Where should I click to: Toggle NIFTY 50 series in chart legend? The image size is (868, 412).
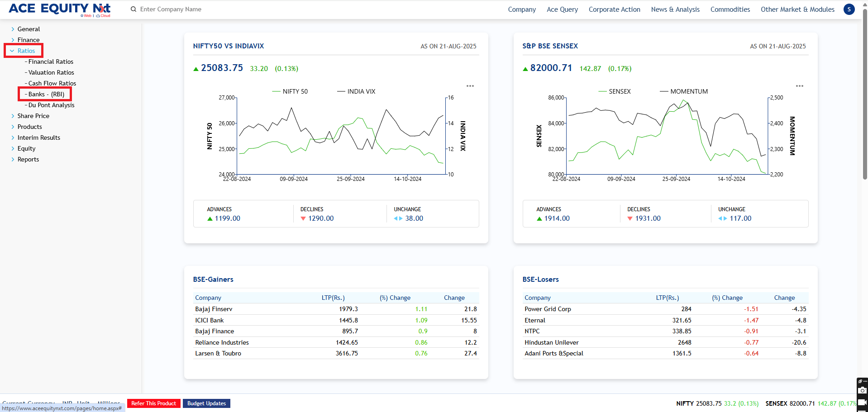tap(290, 91)
